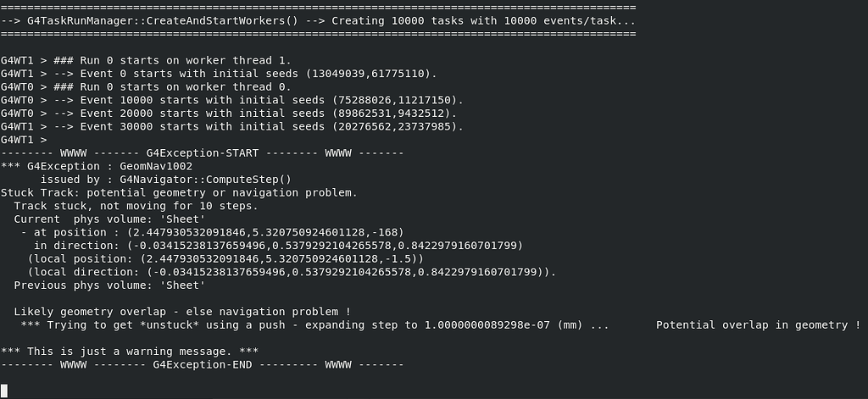This screenshot has height=399, width=868.
Task: Click the 'Likely geometry overlap' message
Action: tap(181, 311)
